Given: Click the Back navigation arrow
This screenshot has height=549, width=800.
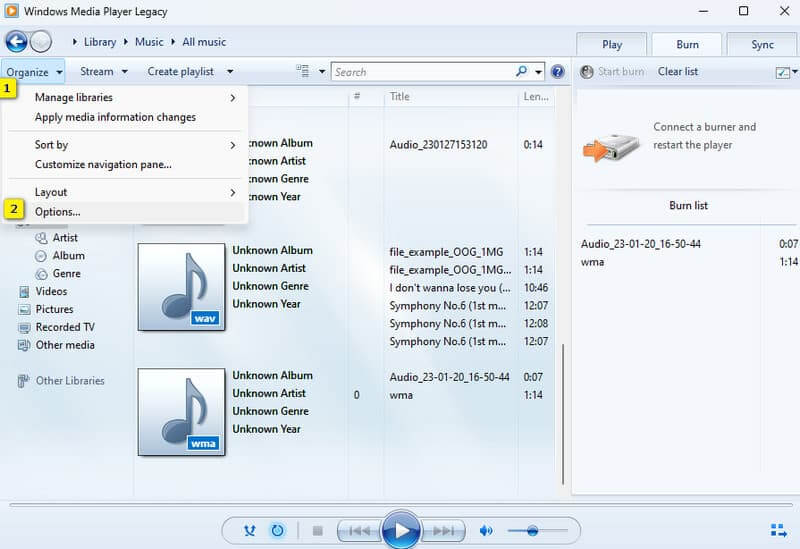Looking at the screenshot, I should click(x=16, y=41).
